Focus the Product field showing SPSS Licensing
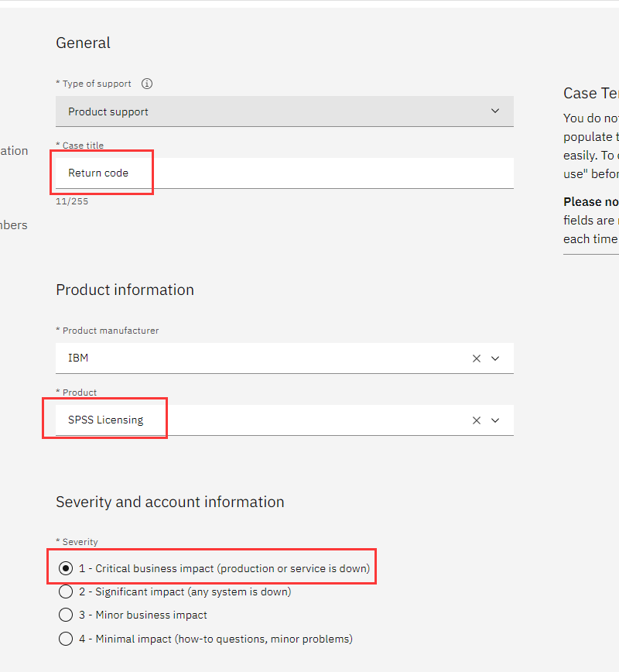Image resolution: width=619 pixels, height=672 pixels. click(255, 420)
